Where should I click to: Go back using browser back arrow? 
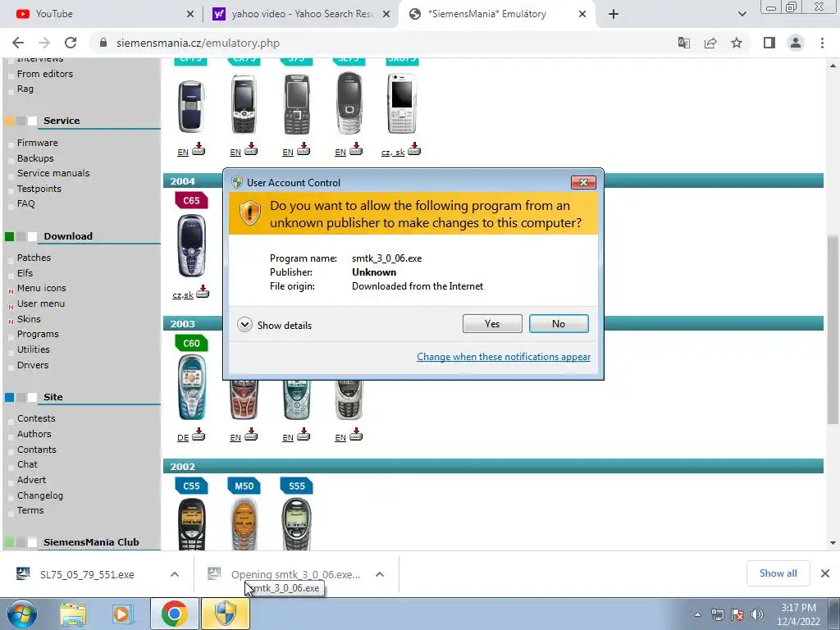[x=18, y=43]
